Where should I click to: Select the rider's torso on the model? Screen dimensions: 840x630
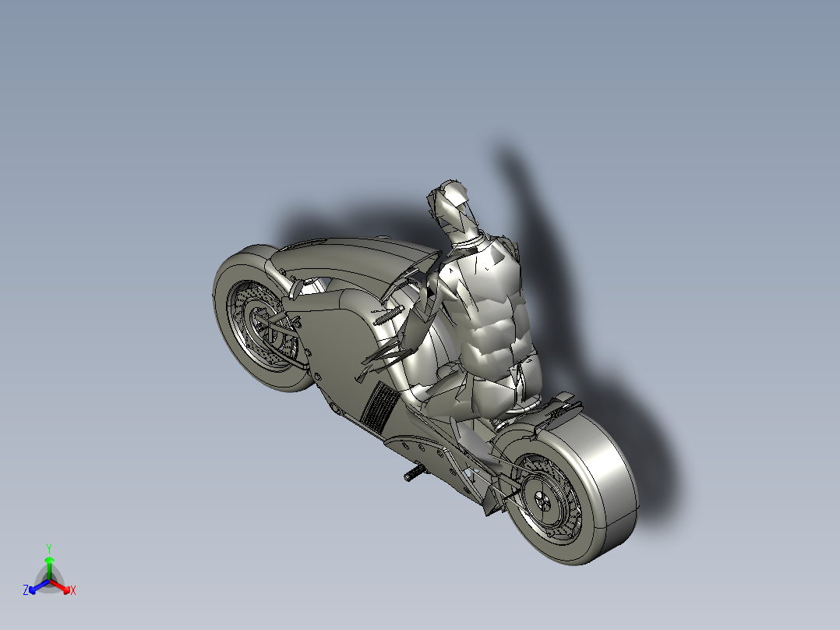492,311
